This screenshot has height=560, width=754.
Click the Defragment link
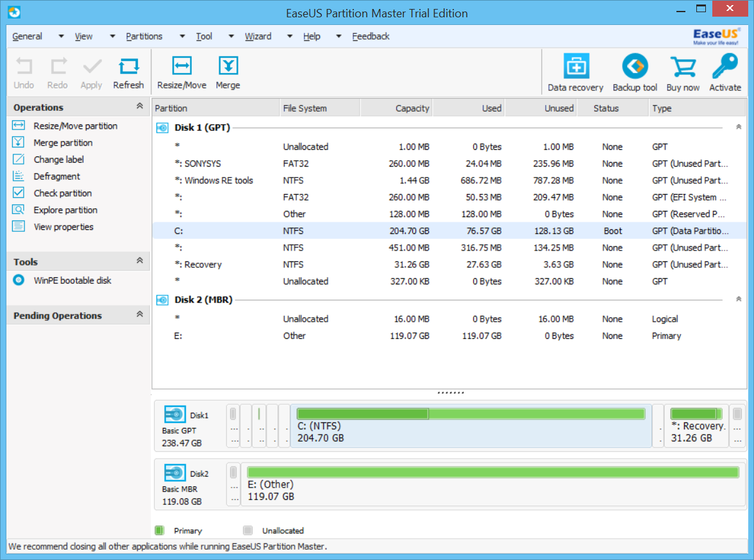[x=56, y=176]
